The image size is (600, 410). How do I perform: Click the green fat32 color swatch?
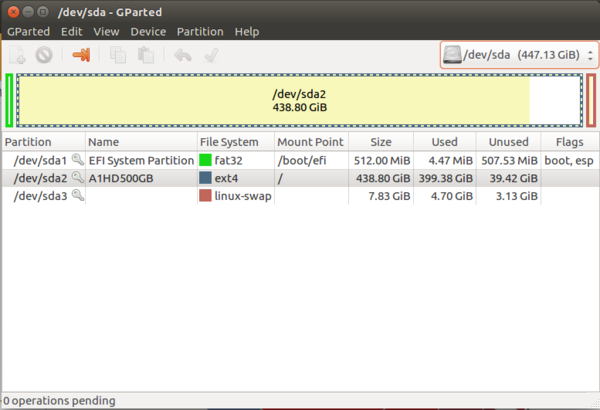click(x=205, y=160)
